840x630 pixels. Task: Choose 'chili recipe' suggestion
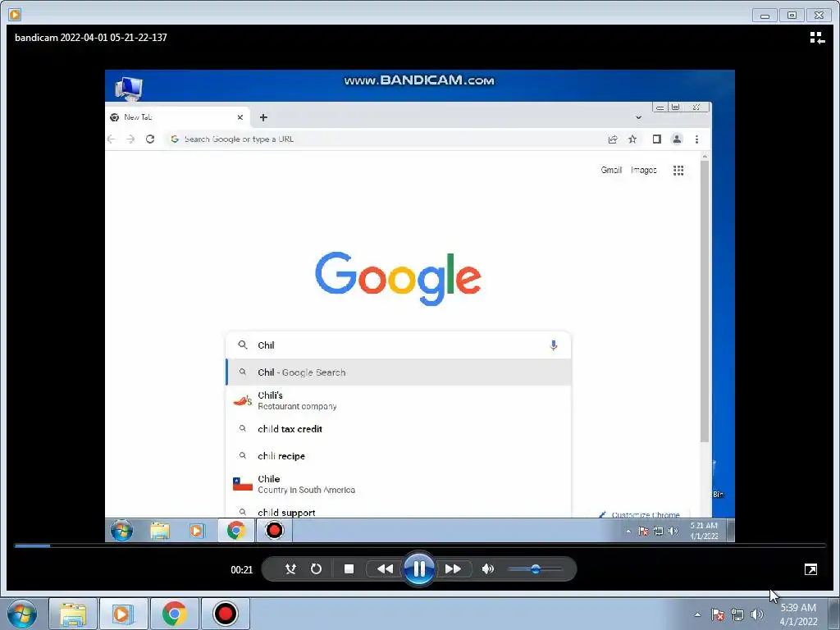point(398,456)
